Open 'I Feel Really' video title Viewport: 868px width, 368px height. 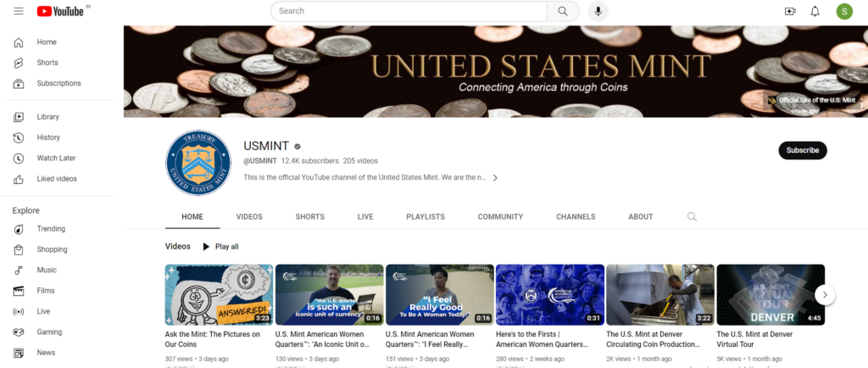tap(430, 339)
